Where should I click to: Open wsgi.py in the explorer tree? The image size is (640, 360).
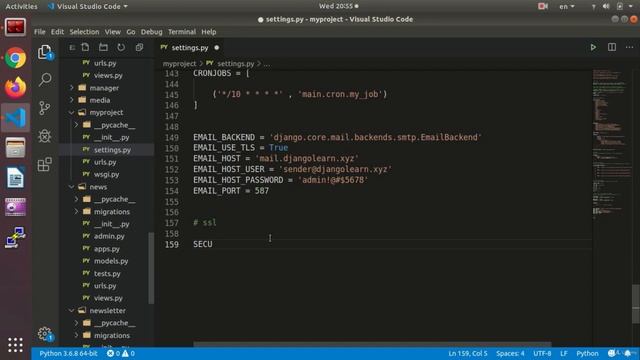coord(107,174)
